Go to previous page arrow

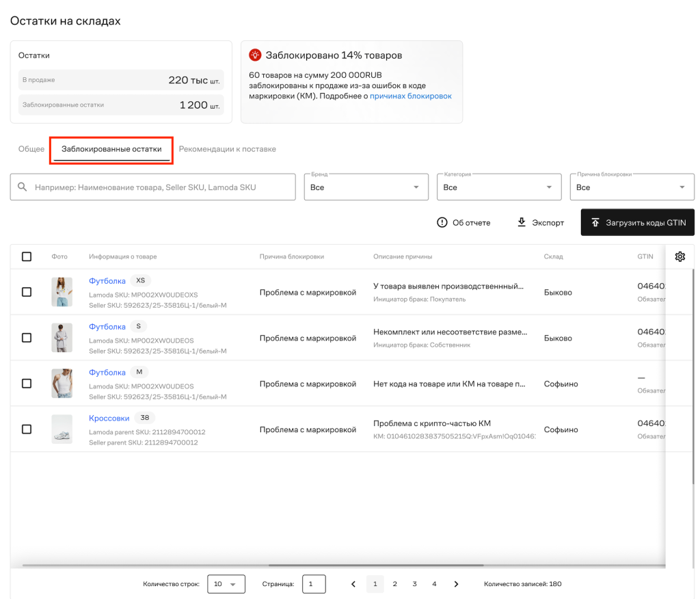353,584
